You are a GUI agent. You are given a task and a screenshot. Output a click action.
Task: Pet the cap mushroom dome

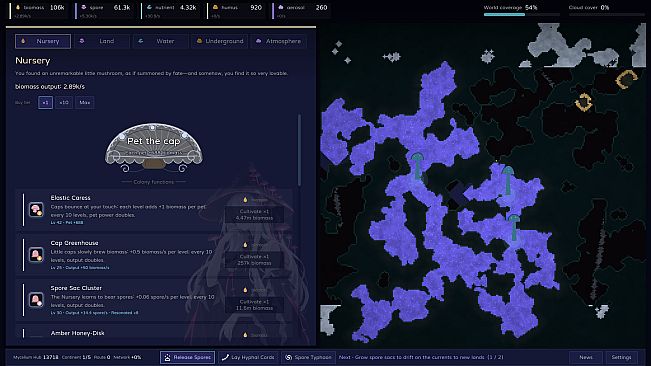154,147
